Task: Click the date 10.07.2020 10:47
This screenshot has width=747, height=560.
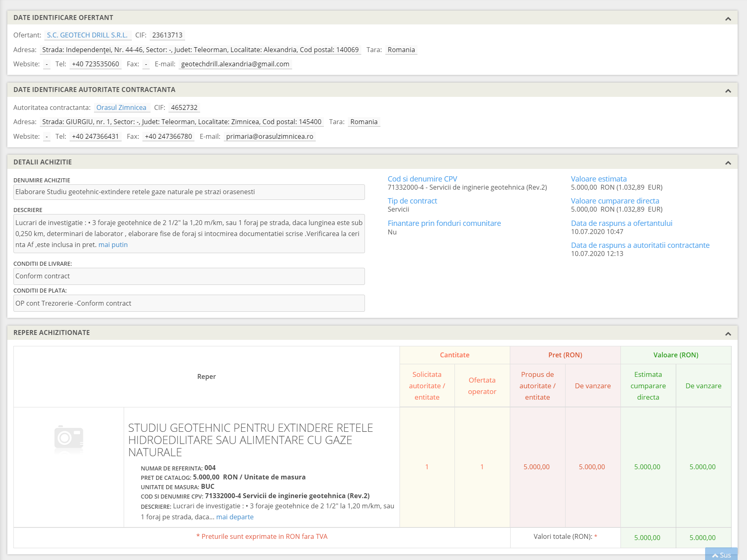Action: click(x=597, y=232)
